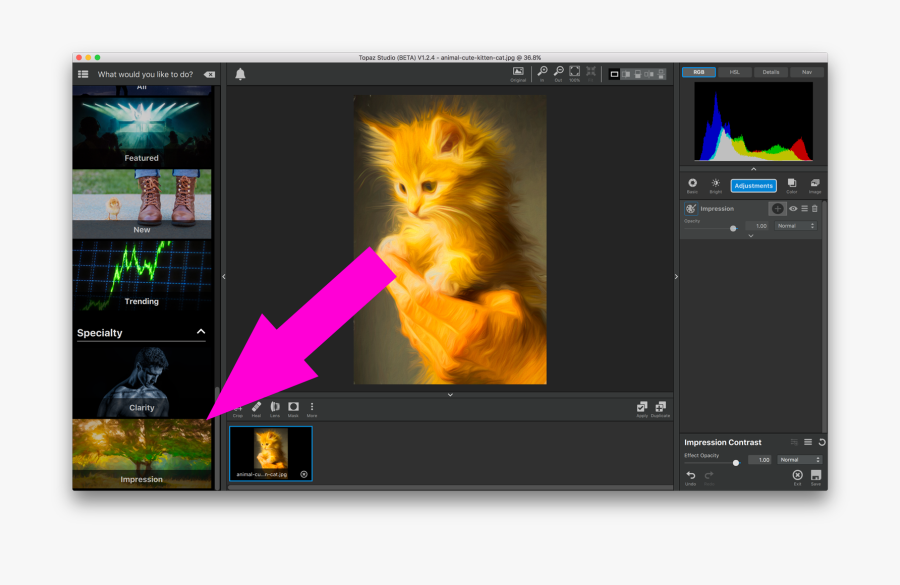Open the Clarity specialty effect
The width and height of the screenshot is (900, 585).
(142, 382)
